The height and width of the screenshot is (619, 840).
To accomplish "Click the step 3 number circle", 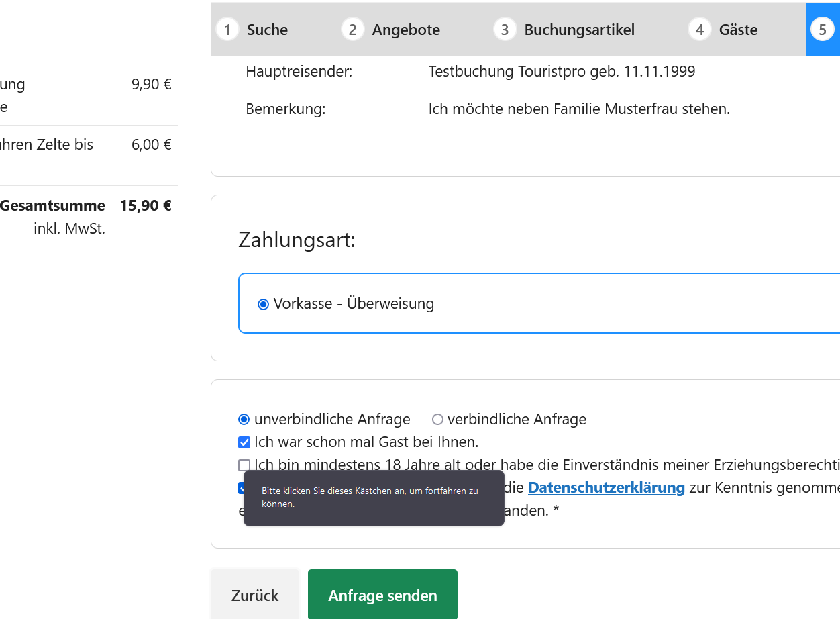I will (x=505, y=30).
